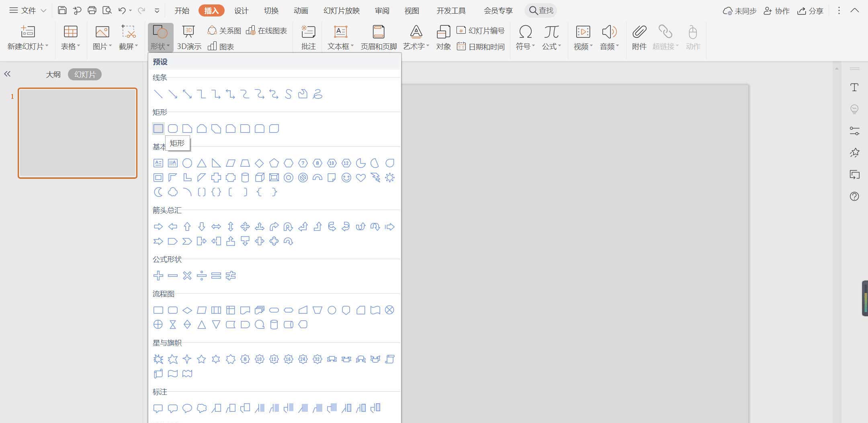Choose the plus formula shape
The image size is (868, 423).
point(158,276)
